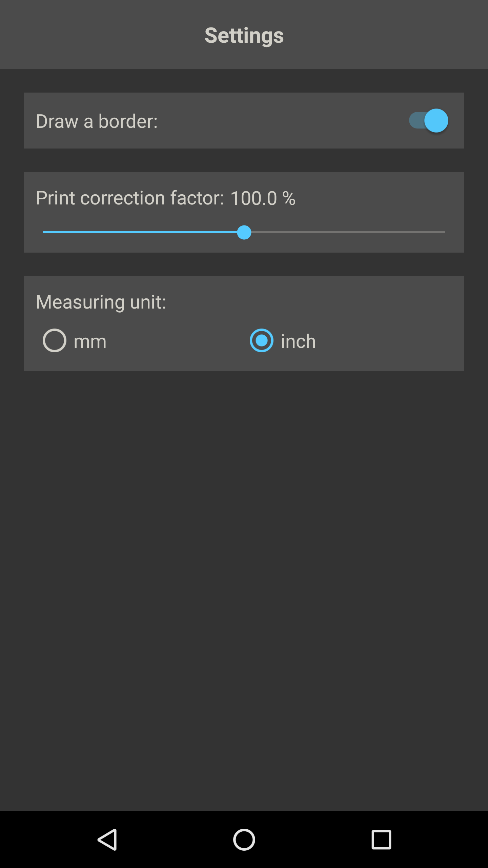Click the "Draw a border:" label
488x868 pixels.
pyautogui.click(x=97, y=121)
